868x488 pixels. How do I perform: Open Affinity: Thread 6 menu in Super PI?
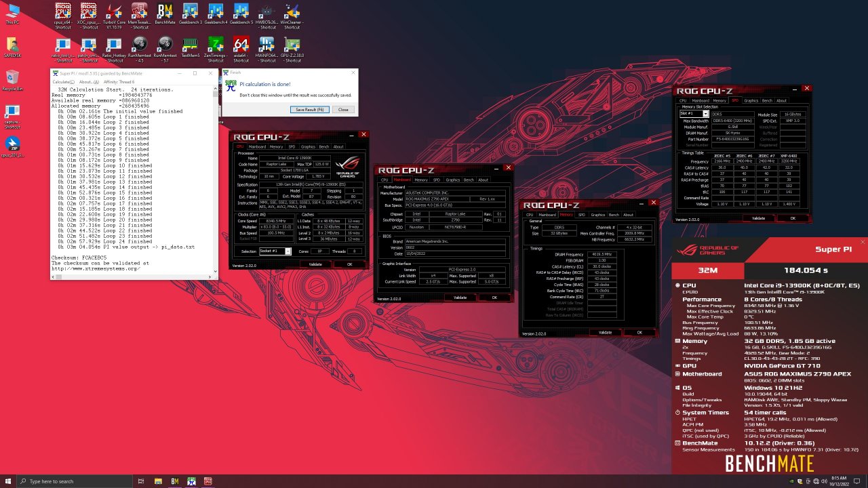119,81
